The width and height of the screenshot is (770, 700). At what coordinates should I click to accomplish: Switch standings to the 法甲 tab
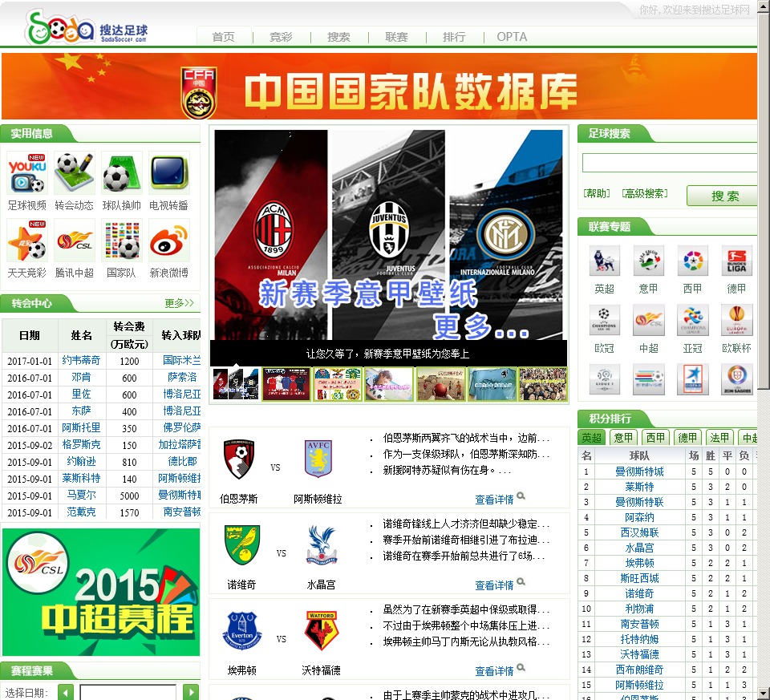click(x=719, y=437)
